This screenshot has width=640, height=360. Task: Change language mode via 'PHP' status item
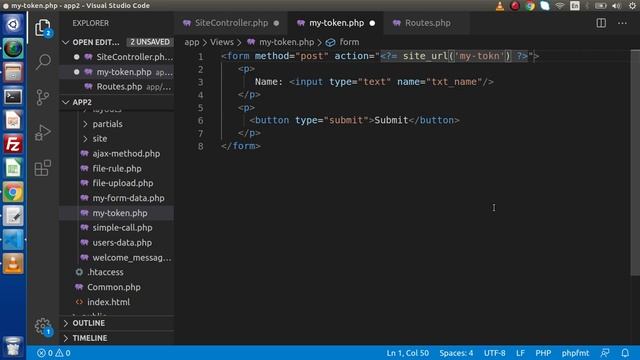543,353
